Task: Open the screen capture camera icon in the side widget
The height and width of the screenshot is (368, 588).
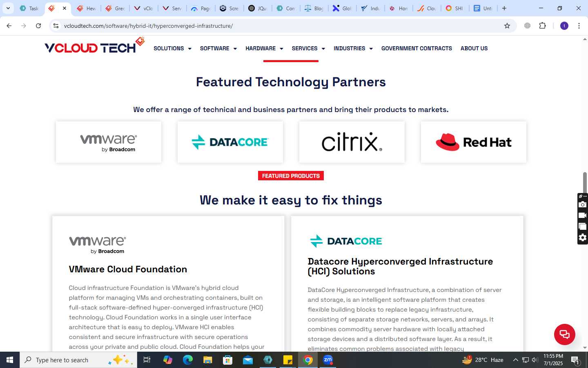Action: 583,204
